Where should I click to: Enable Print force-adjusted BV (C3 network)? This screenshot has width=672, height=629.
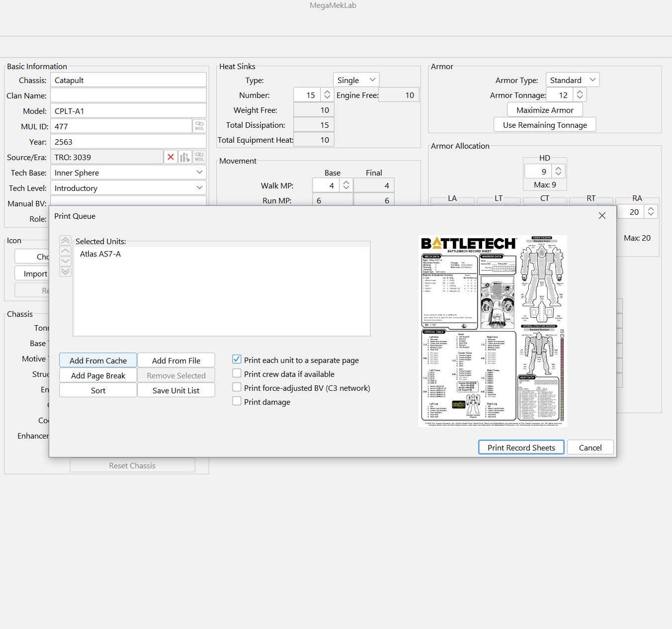click(237, 387)
